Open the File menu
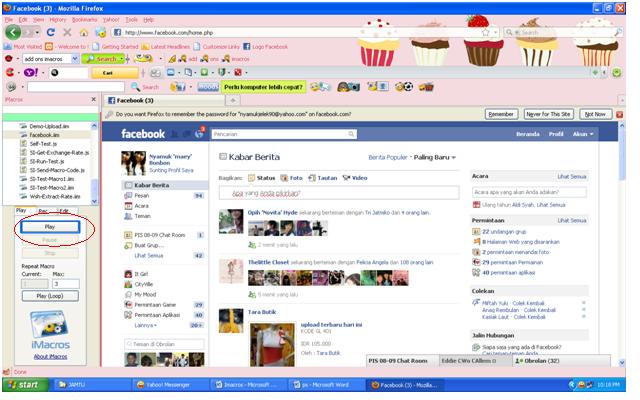 coord(9,20)
